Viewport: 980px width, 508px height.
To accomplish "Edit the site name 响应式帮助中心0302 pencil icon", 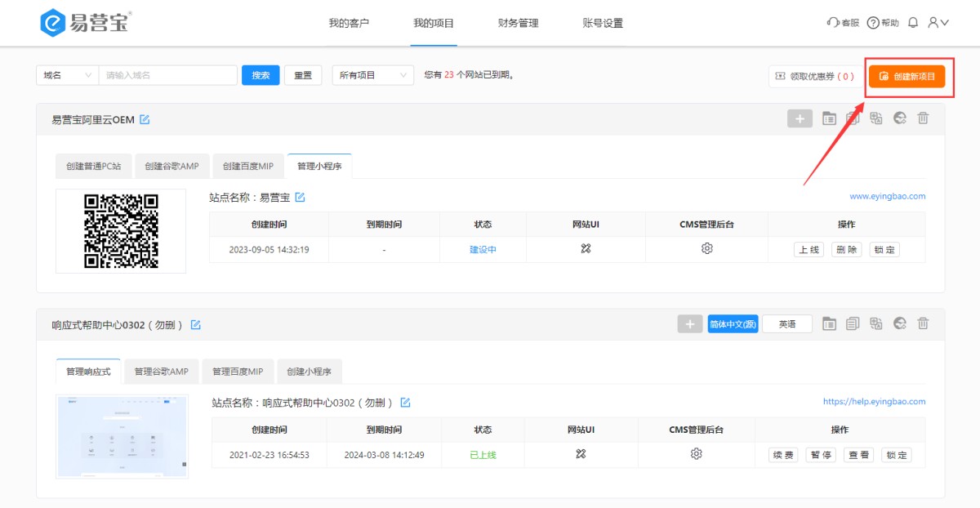I will [x=405, y=403].
